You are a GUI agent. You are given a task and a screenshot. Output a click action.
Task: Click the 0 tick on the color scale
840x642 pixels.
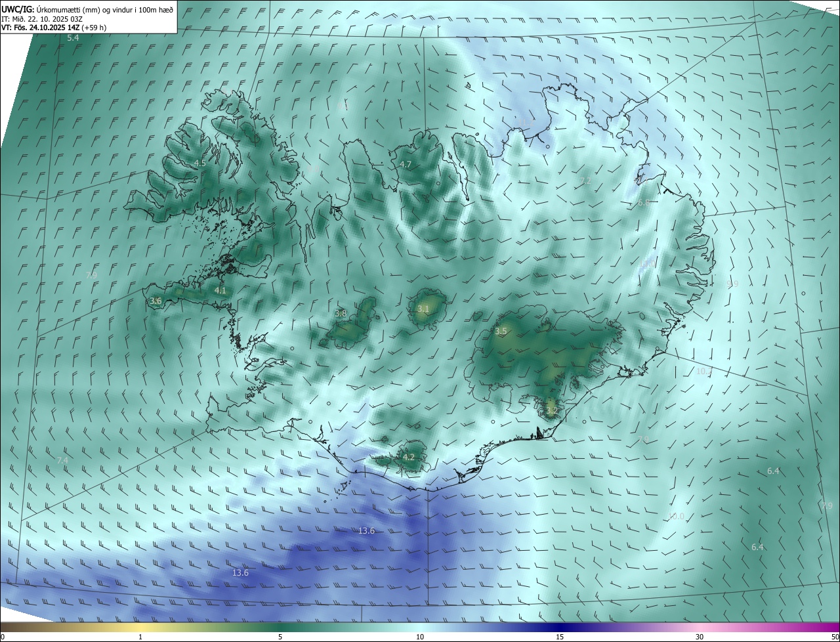(3, 637)
